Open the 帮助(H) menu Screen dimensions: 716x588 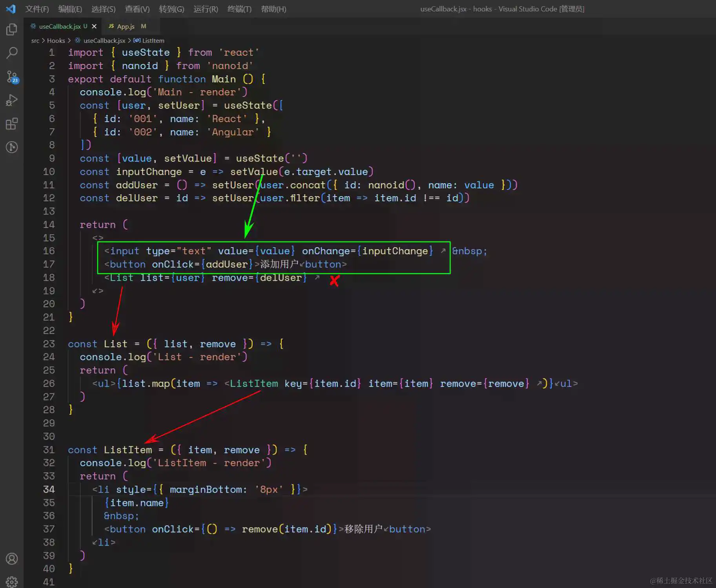pyautogui.click(x=273, y=9)
